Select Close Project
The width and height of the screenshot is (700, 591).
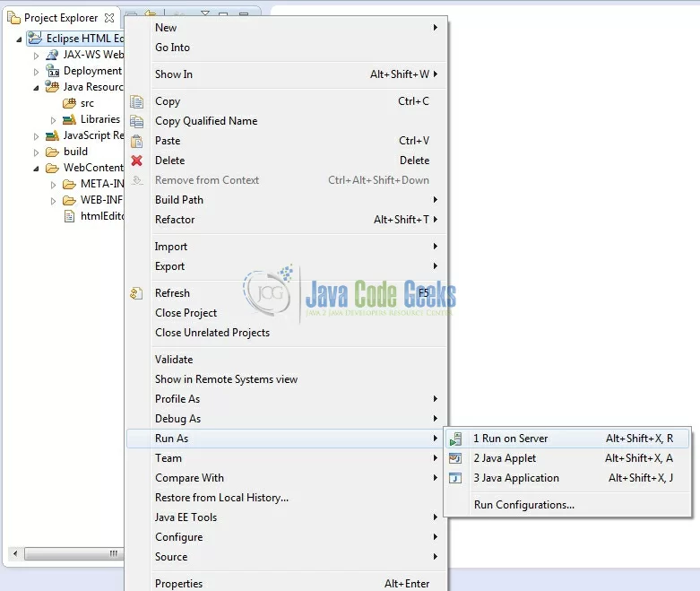pos(287,313)
